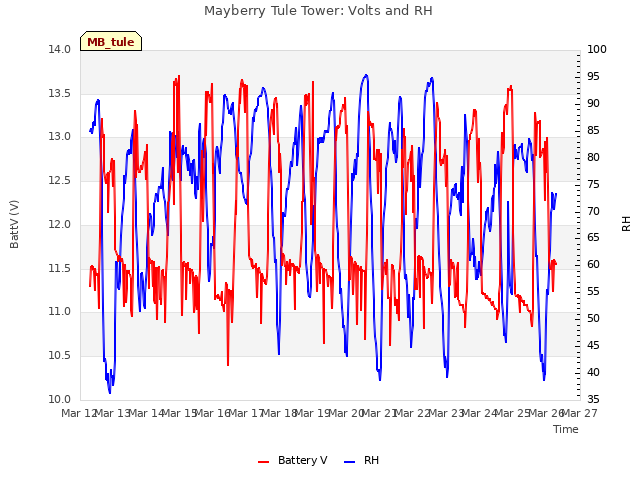Click the 45 right axis tick label
Viewport: 640px width, 480px height.
click(593, 345)
